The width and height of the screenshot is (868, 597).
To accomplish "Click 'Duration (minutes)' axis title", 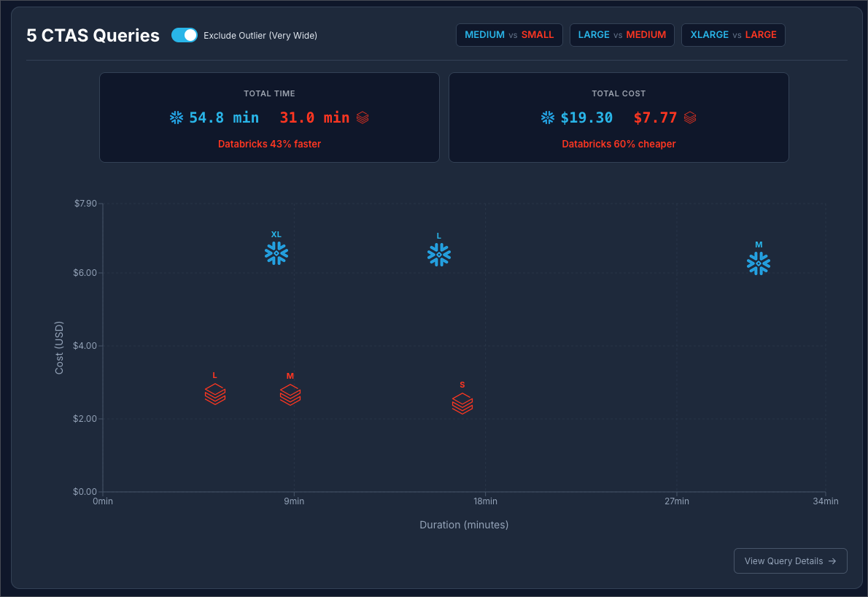I will [464, 525].
